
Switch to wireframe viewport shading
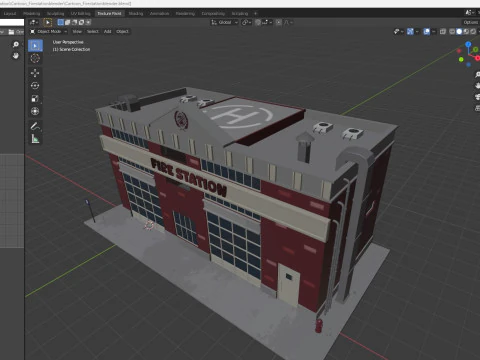452,31
